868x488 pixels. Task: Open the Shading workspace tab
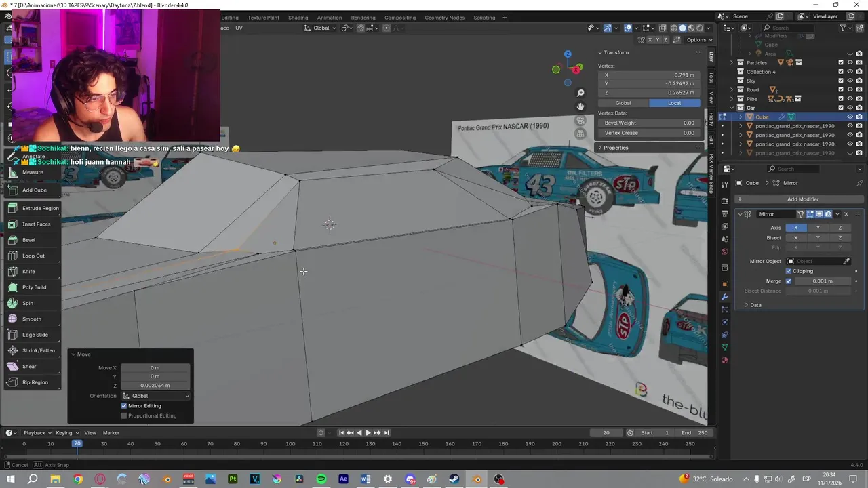[x=298, y=18]
